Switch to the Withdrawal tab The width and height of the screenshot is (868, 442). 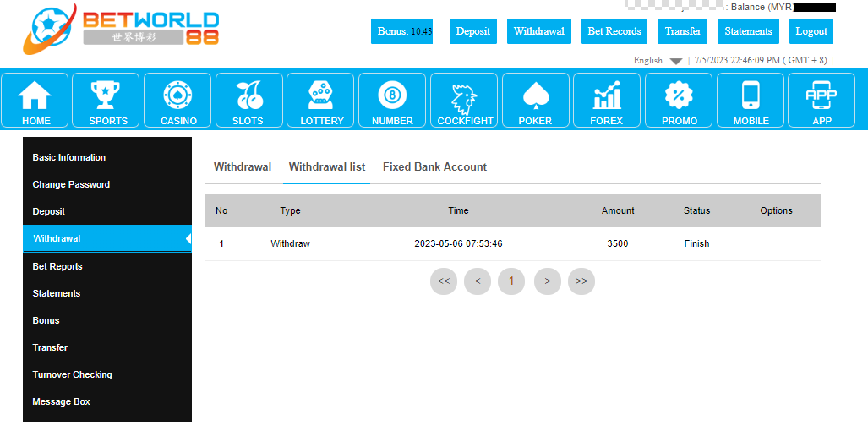pyautogui.click(x=243, y=167)
